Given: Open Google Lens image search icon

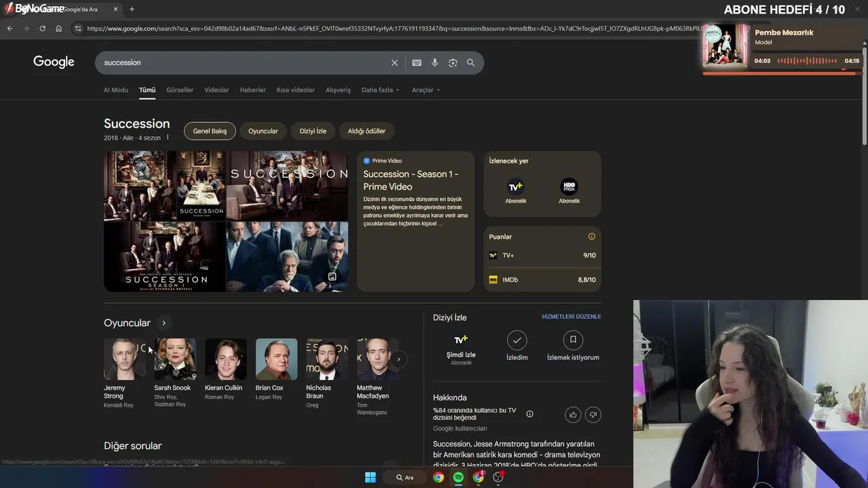Looking at the screenshot, I should point(453,62).
